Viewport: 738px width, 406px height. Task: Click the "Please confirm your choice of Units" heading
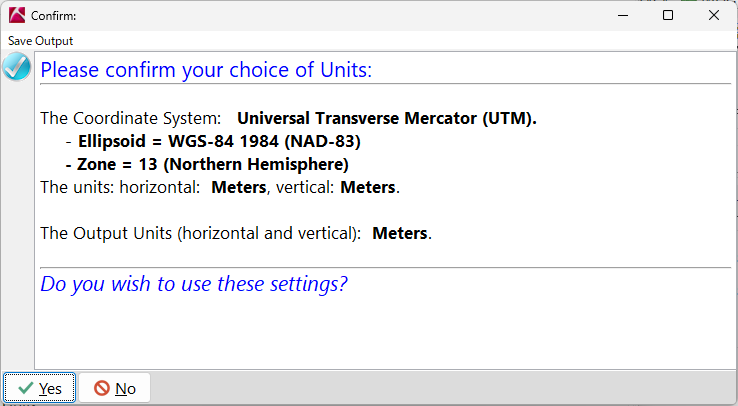click(206, 71)
